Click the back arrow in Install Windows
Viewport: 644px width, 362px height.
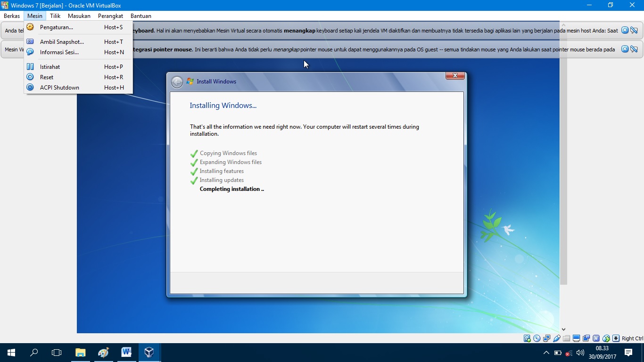pyautogui.click(x=177, y=82)
